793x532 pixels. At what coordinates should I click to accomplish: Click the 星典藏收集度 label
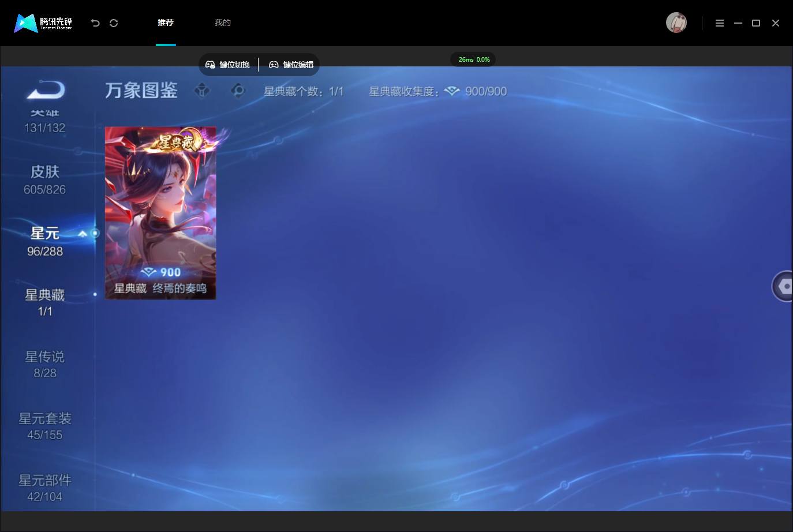pyautogui.click(x=404, y=91)
